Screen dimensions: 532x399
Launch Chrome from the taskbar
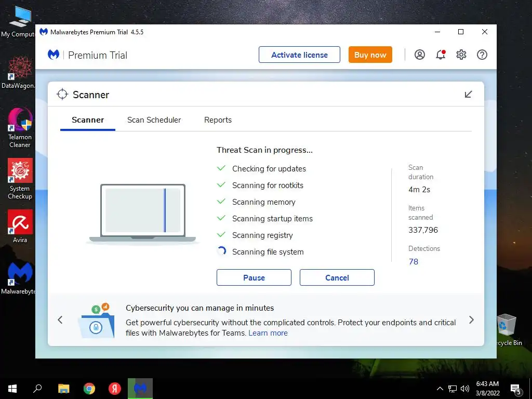(89, 389)
